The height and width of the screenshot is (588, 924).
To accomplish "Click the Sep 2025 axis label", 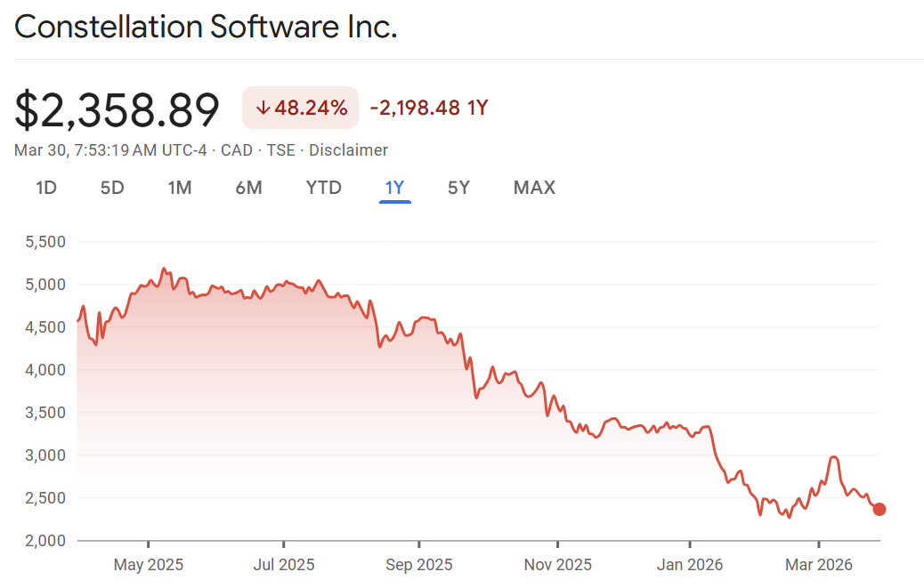I will pyautogui.click(x=418, y=565).
